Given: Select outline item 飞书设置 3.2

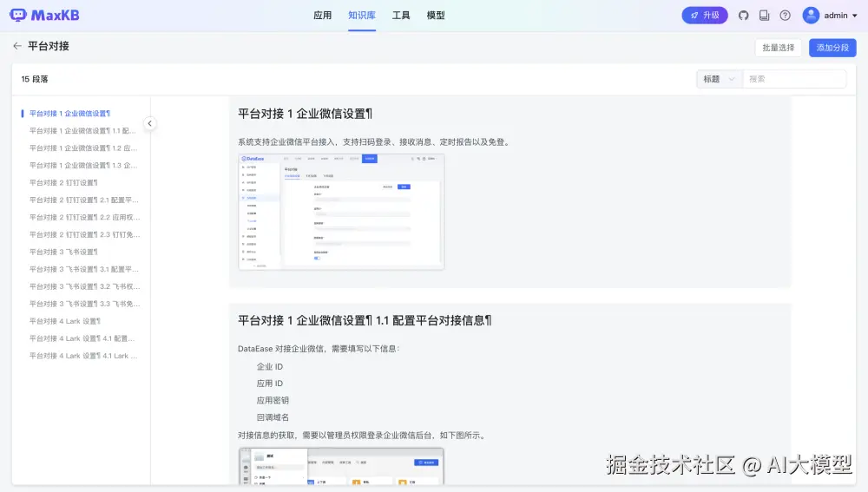Looking at the screenshot, I should click(85, 286).
